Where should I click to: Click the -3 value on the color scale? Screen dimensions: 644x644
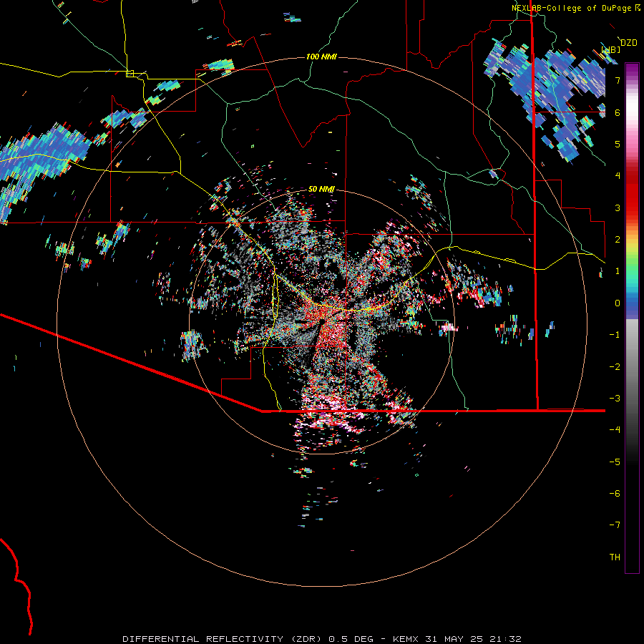[x=615, y=399]
